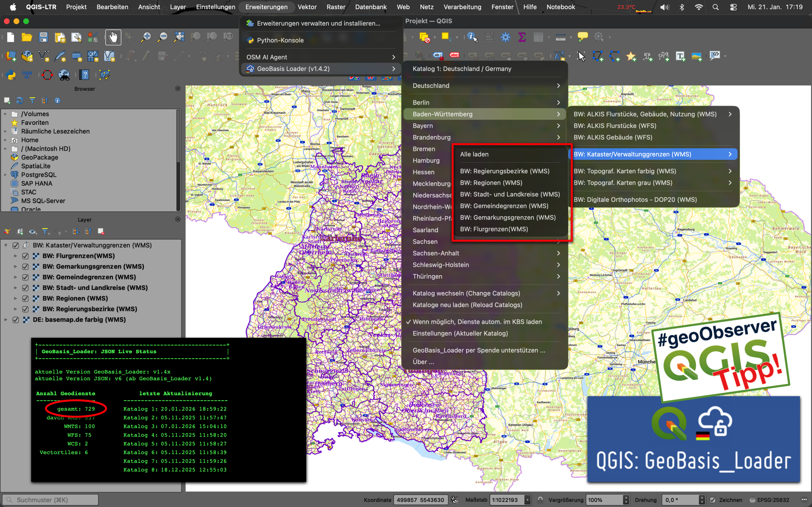Collapse the BW: Kataster/Verwaltunggrenzen layer group

[x=6, y=245]
